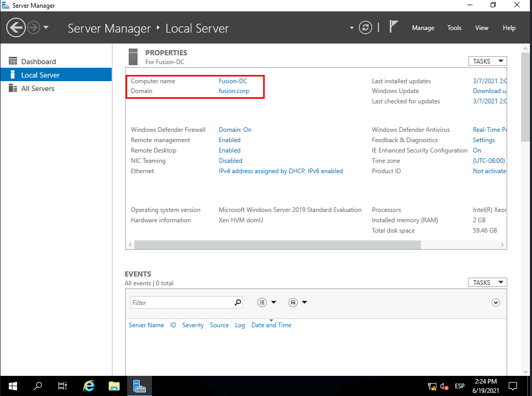532x396 pixels.
Task: Open Windows Defender Firewall 'Domain: On' link
Action: pyautogui.click(x=235, y=130)
